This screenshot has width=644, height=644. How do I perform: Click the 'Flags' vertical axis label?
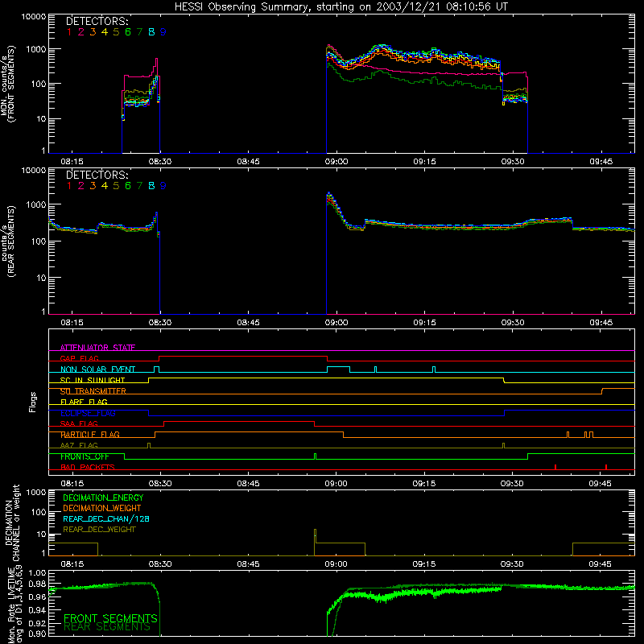(x=33, y=402)
